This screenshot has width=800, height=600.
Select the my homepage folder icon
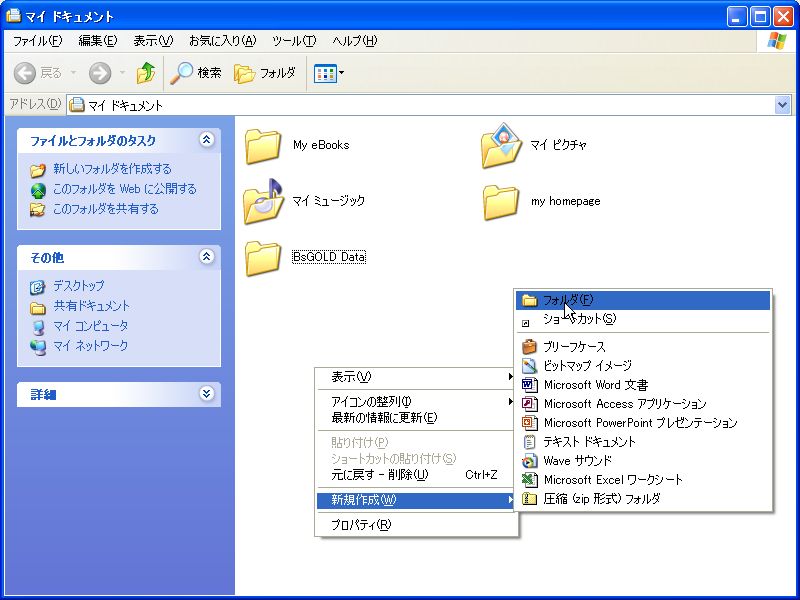coord(501,203)
